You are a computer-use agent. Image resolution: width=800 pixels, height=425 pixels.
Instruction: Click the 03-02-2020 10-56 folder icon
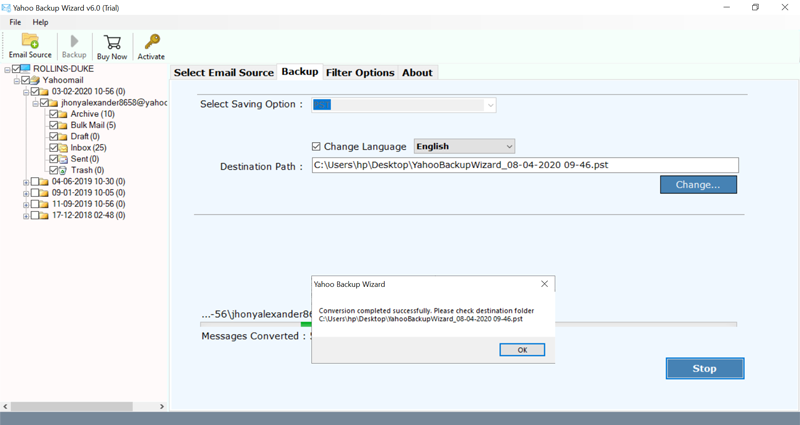[44, 91]
